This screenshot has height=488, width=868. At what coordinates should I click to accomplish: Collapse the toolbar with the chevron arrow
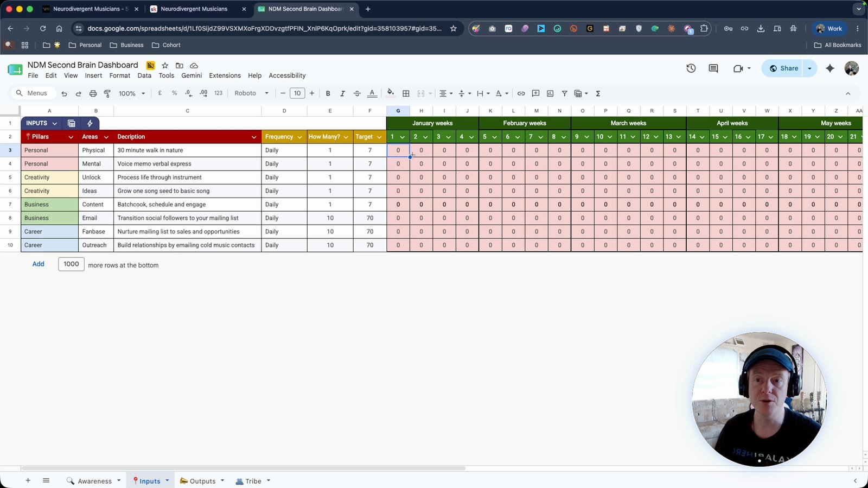pos(848,93)
